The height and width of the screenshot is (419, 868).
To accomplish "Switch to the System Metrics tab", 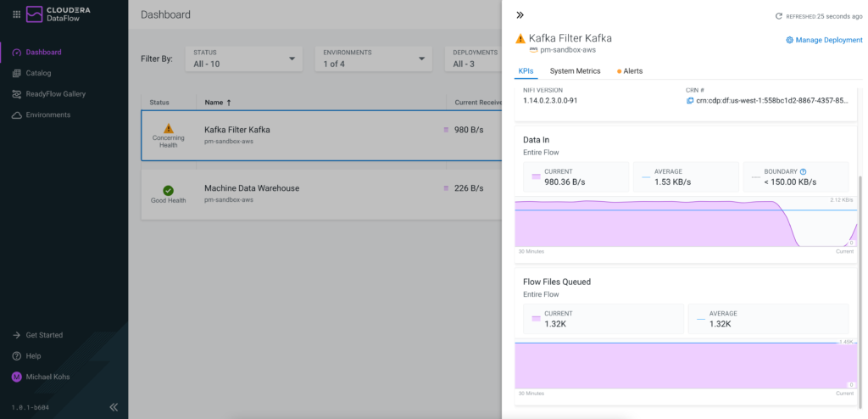I will (575, 71).
